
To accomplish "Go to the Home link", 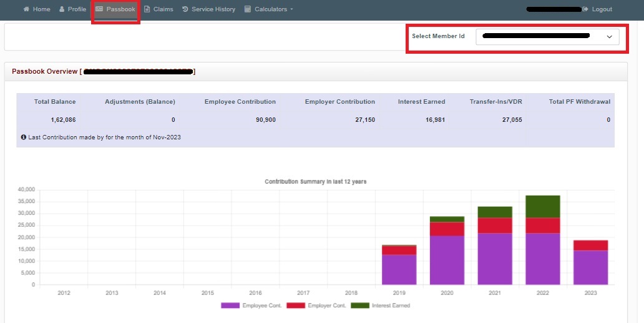I will (41, 9).
